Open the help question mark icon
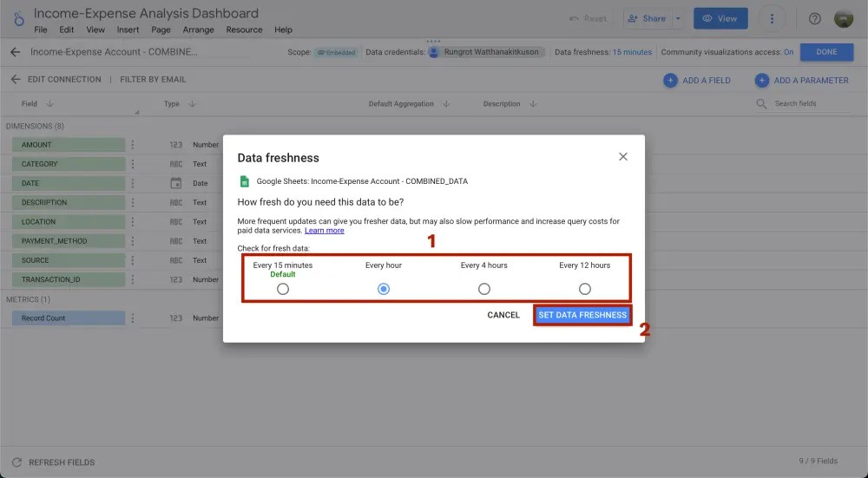The height and width of the screenshot is (478, 868). click(x=815, y=19)
